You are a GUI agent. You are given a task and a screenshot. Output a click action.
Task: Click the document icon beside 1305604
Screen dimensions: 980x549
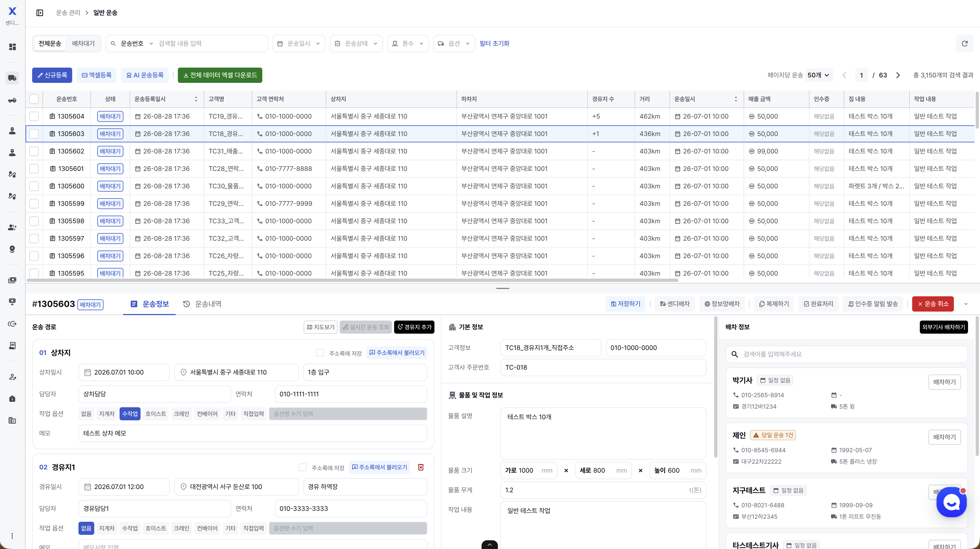(52, 116)
